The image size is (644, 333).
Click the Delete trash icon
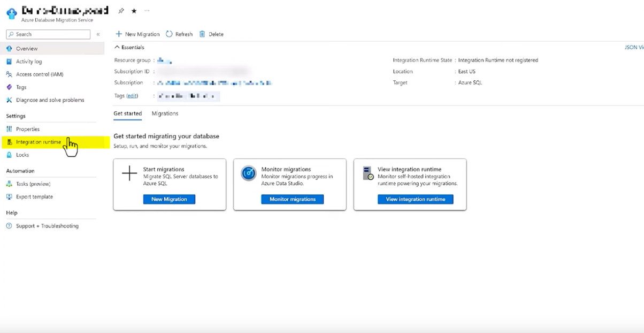pyautogui.click(x=202, y=34)
